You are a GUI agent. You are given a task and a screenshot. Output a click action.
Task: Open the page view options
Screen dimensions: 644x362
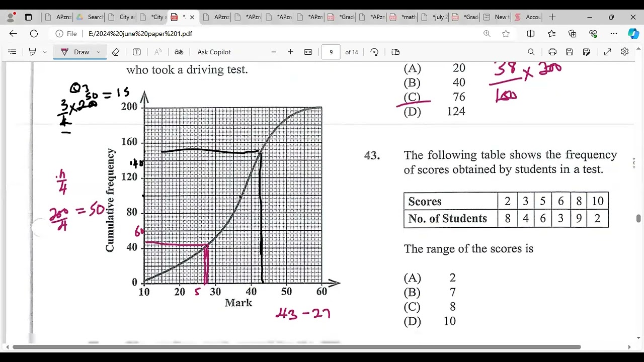(x=395, y=52)
